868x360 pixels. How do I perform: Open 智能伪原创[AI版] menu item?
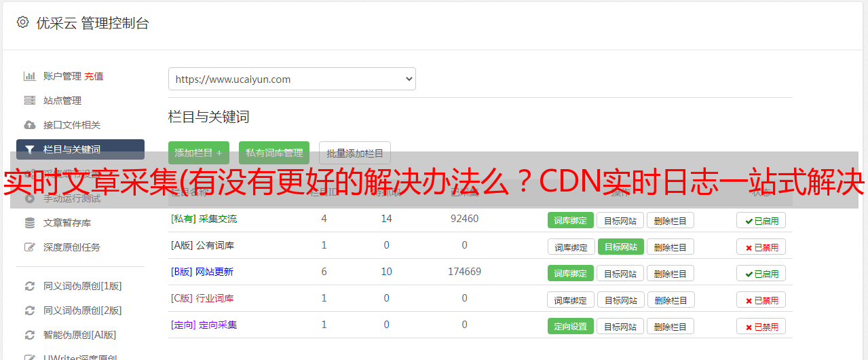click(80, 335)
